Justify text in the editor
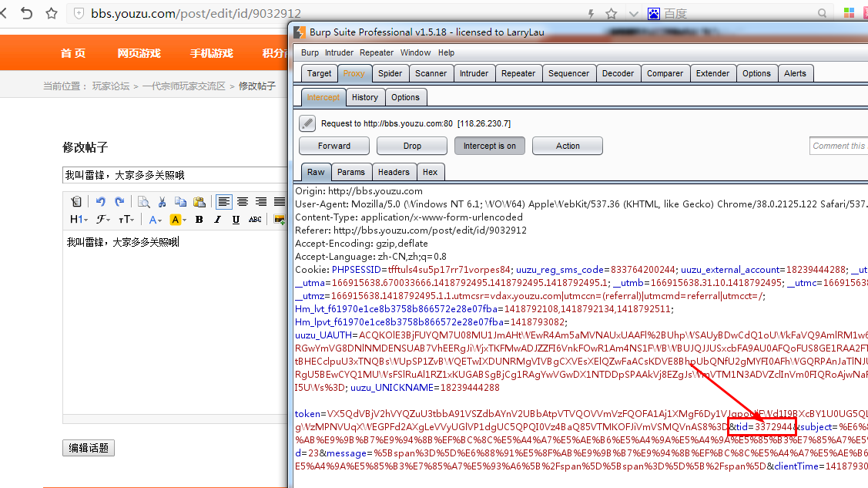Screen dimensions: 868x488 point(280,202)
